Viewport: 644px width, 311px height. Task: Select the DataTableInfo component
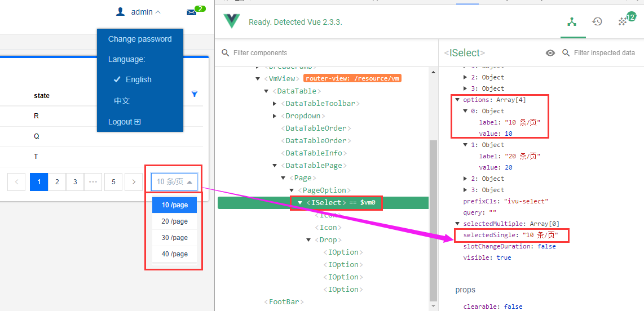tap(314, 153)
